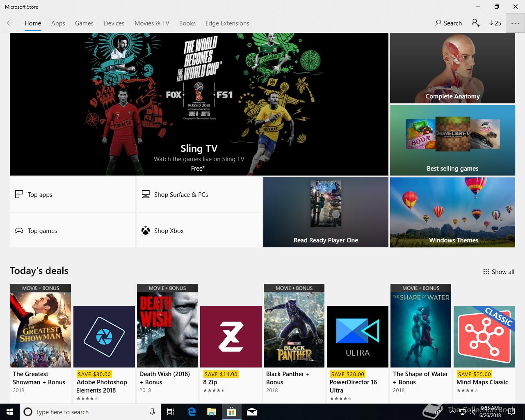525x420 pixels.
Task: Click the Top games tile
Action: pyautogui.click(x=72, y=231)
